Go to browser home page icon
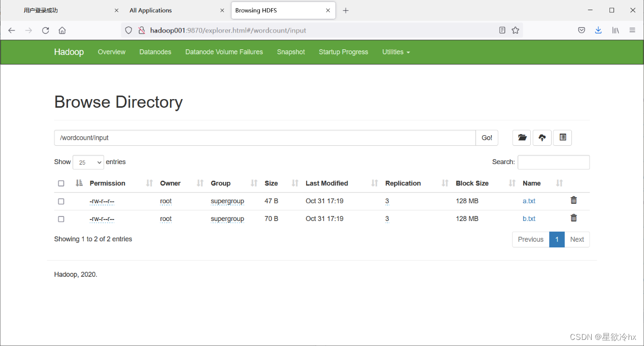 click(62, 30)
